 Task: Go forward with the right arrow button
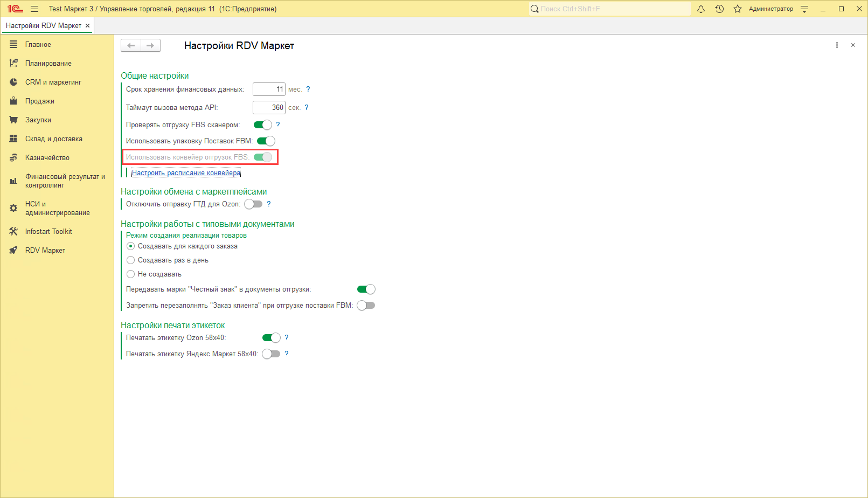(150, 46)
